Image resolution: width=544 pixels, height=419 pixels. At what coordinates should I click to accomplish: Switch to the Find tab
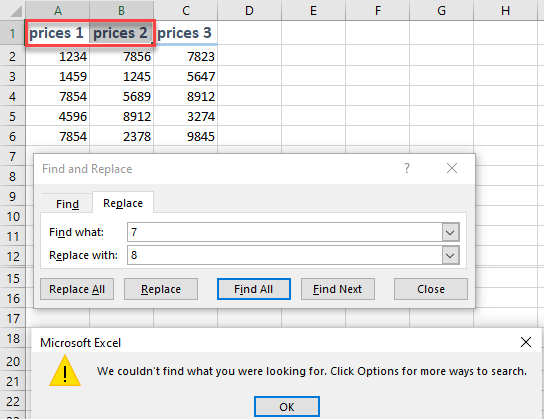point(67,204)
